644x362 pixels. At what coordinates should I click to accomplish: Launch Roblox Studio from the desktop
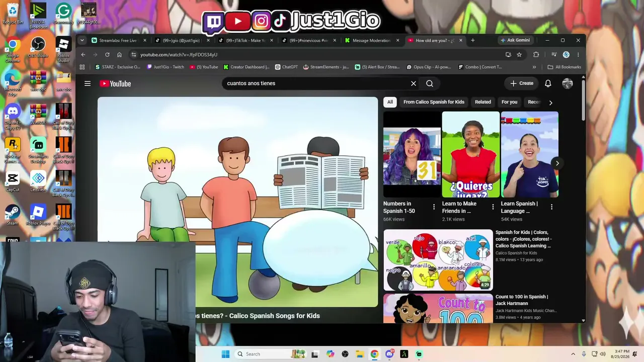point(63,50)
